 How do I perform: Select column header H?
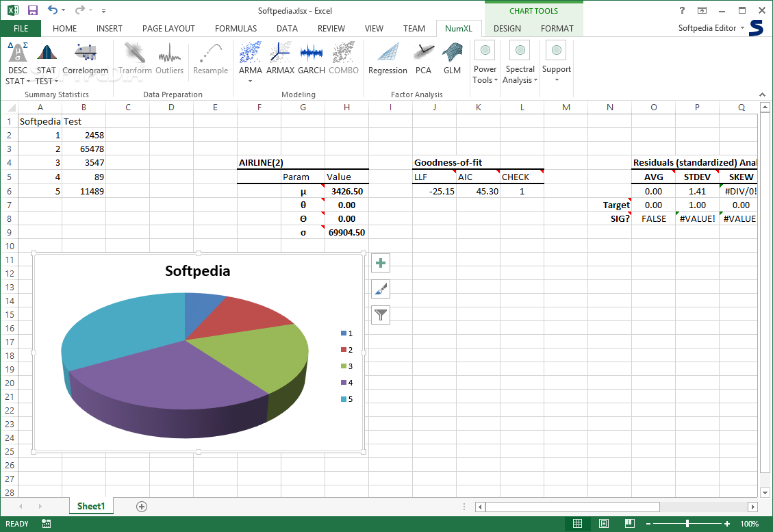click(346, 107)
